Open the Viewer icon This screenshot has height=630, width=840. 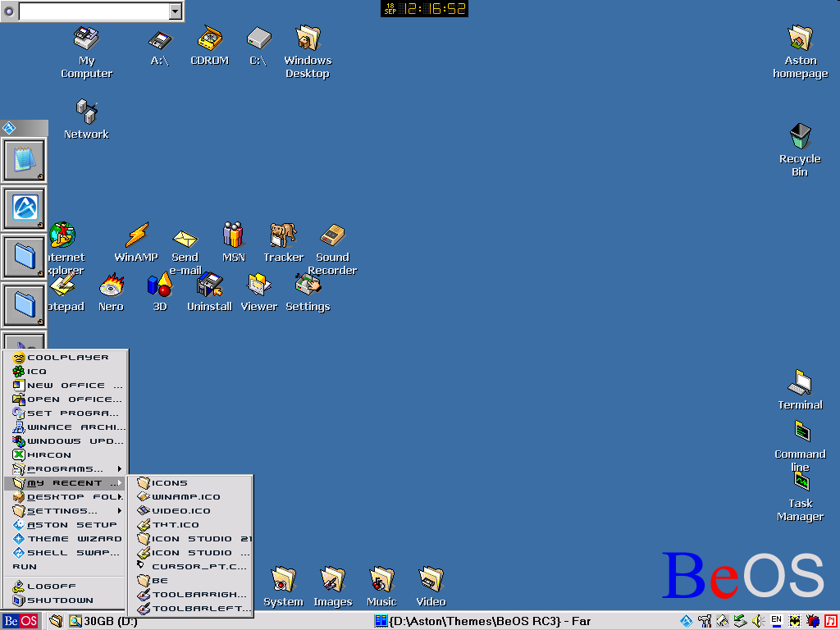pos(258,292)
